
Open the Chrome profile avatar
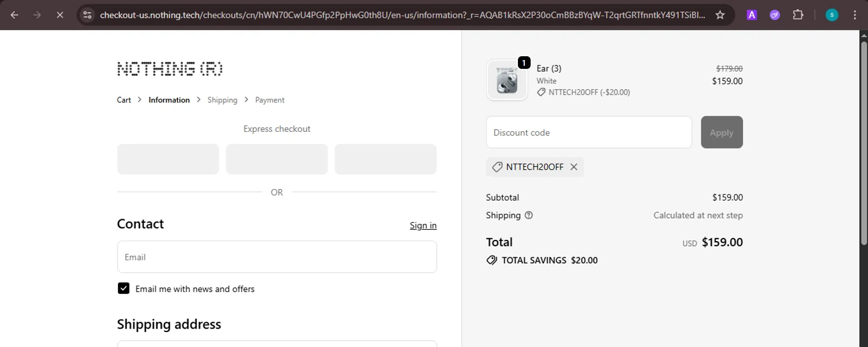point(832,15)
